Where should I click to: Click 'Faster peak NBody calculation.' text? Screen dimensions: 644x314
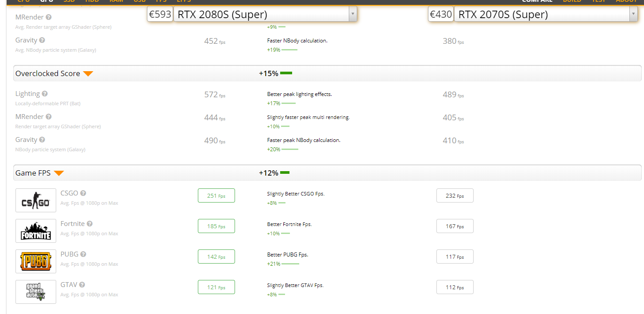[x=304, y=140]
